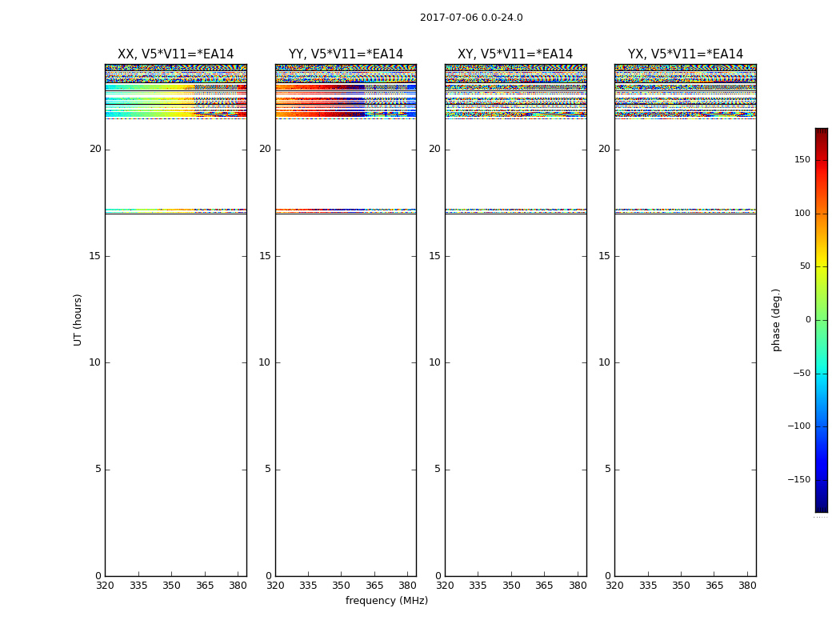Click XY panel y-axis tick "15"
This screenshot has height=640, width=840.
435,256
